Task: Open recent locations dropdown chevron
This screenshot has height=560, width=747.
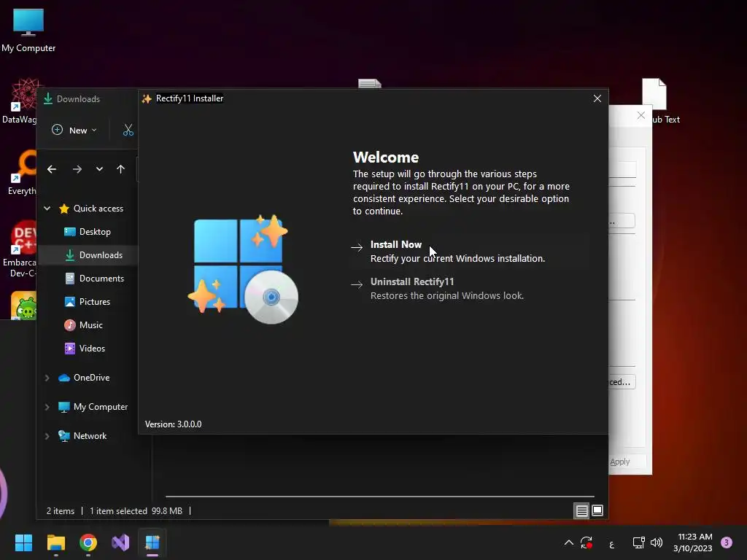Action: pyautogui.click(x=99, y=169)
